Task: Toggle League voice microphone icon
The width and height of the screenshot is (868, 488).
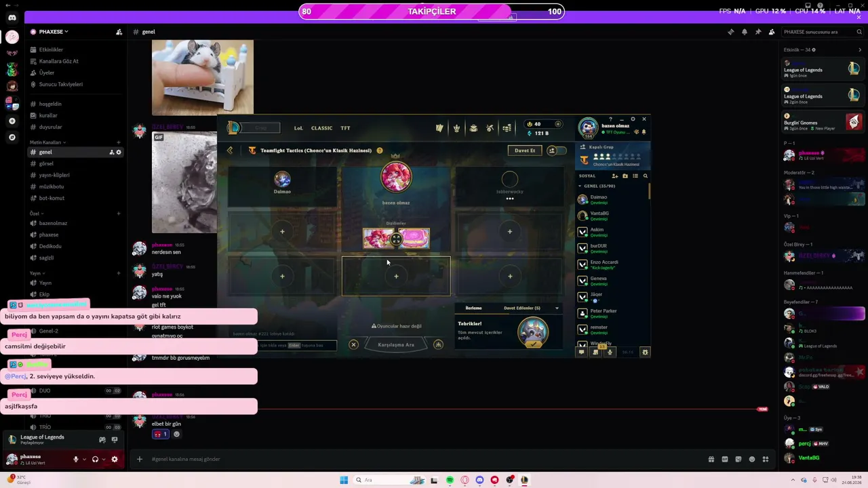Action: click(x=610, y=352)
